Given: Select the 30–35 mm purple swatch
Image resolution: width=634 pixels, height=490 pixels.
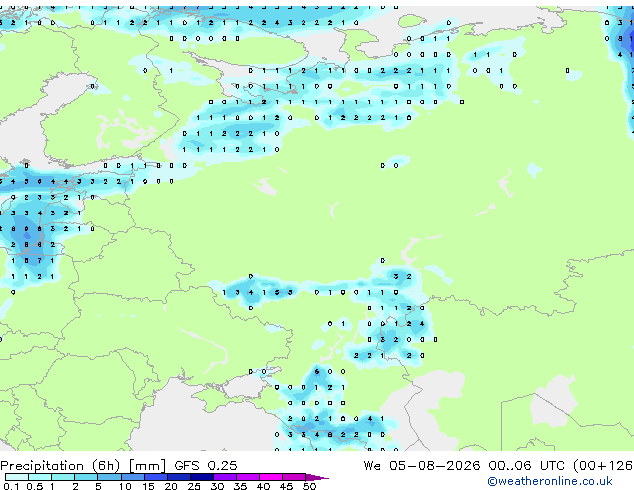Looking at the screenshot, I should tap(225, 477).
